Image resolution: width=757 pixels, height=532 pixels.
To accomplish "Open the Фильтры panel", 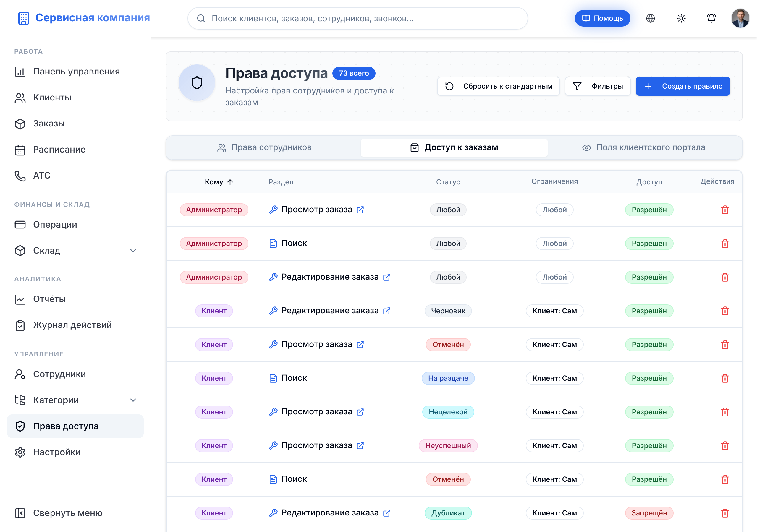I will (597, 86).
